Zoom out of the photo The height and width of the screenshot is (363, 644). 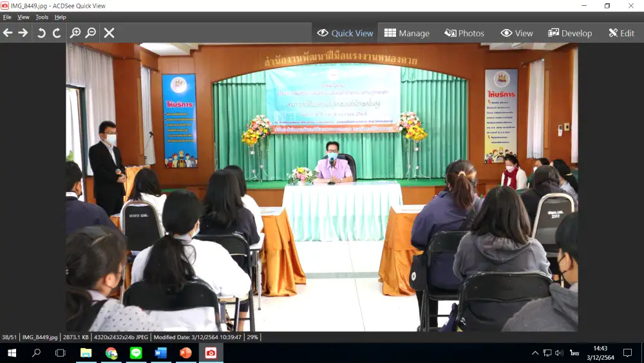[x=91, y=33]
